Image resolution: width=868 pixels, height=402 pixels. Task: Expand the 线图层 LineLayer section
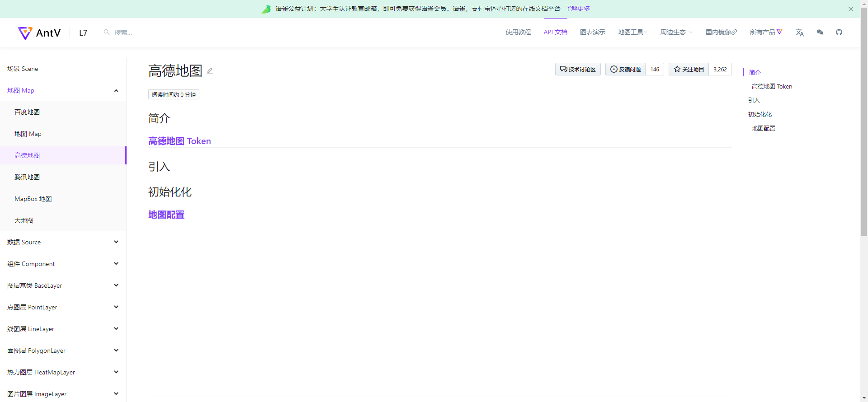coord(63,329)
